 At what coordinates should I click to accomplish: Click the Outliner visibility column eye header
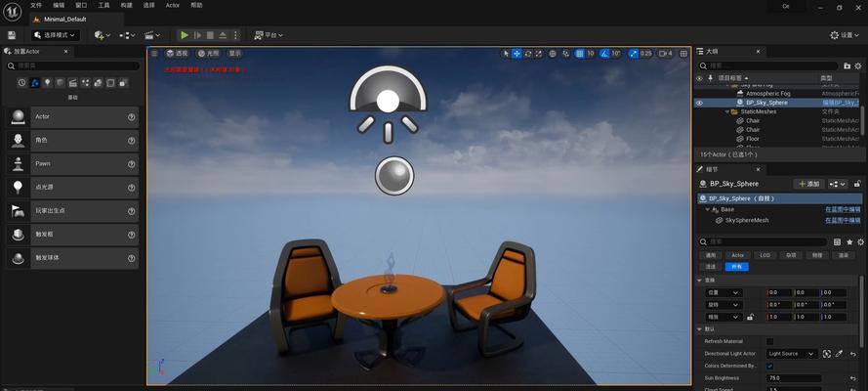click(x=699, y=78)
